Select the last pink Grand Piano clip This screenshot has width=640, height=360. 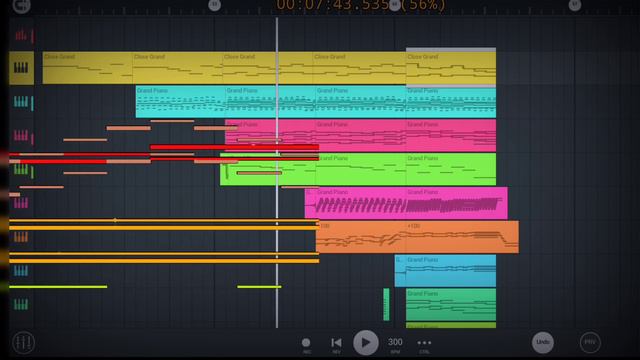(451, 136)
